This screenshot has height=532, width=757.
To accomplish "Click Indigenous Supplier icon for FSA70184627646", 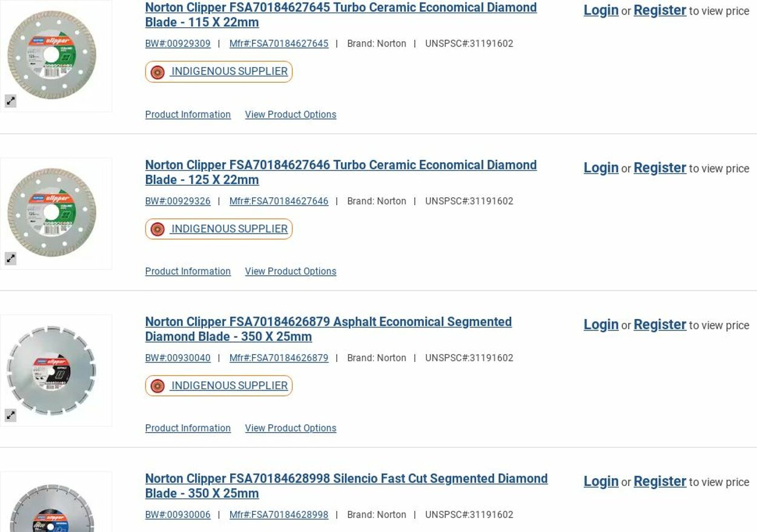I will (x=157, y=229).
